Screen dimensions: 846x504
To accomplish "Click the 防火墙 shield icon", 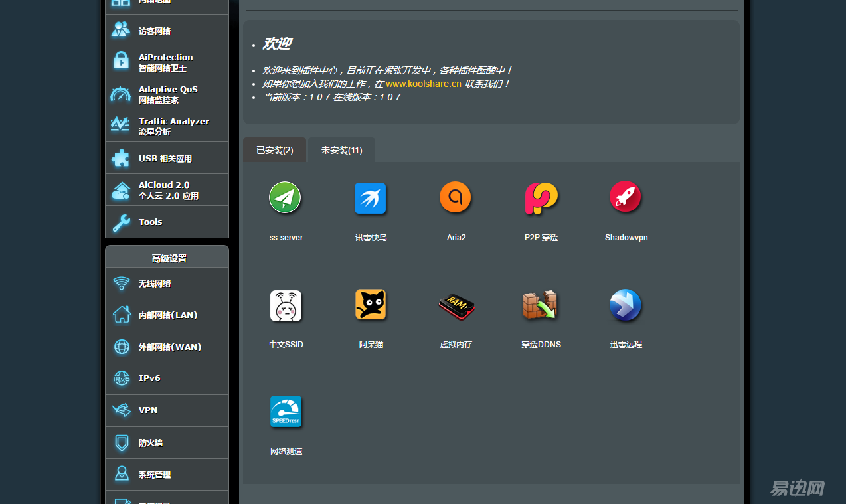I will 122,442.
